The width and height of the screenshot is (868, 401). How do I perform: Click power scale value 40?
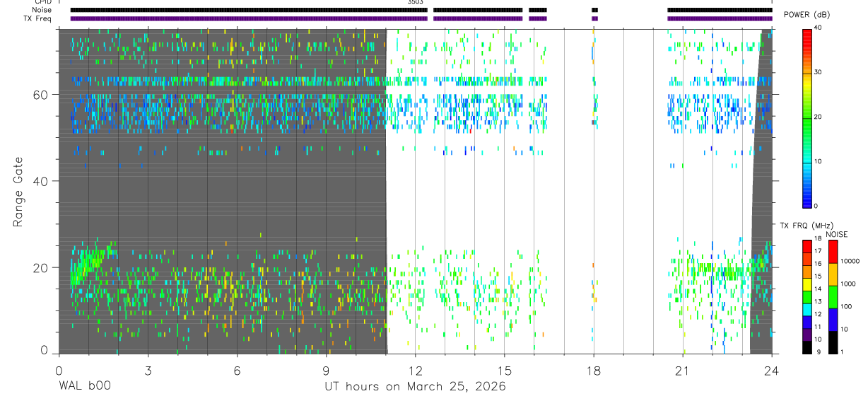click(818, 28)
